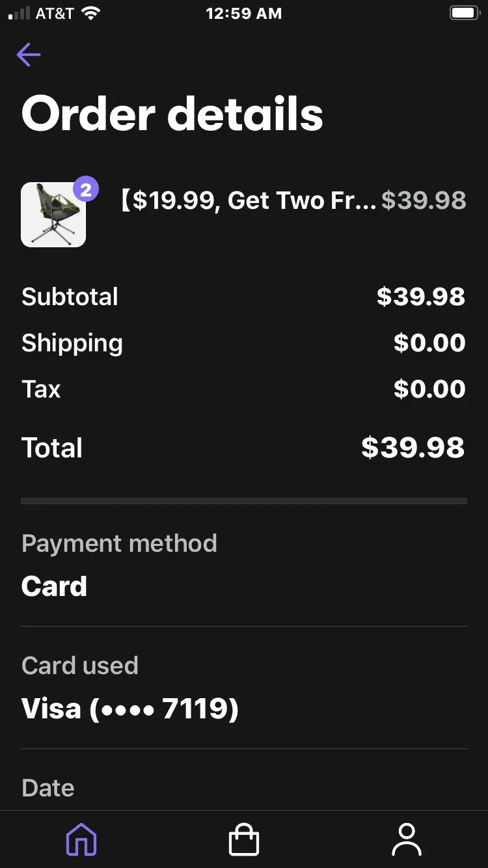
Task: Tap the Date section label
Action: click(48, 788)
